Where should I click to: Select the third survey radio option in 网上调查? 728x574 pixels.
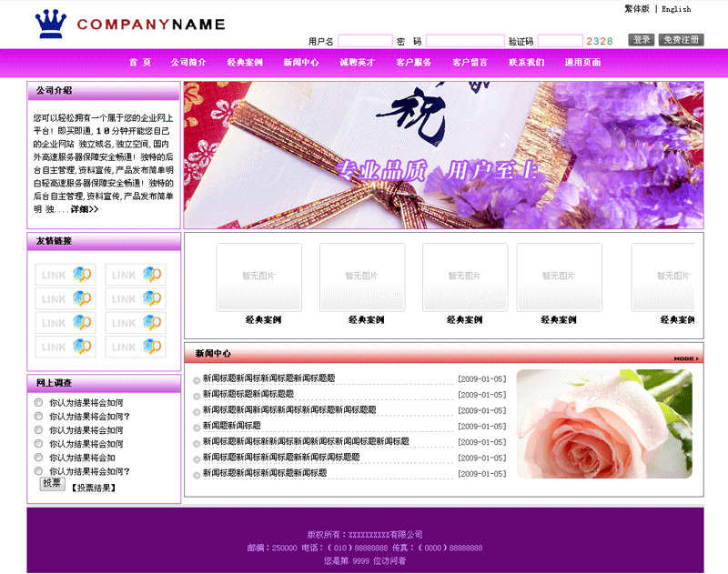(38, 429)
